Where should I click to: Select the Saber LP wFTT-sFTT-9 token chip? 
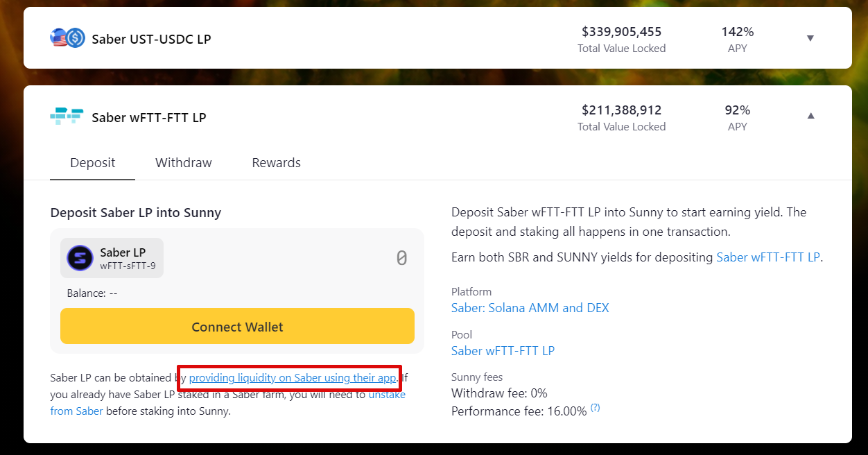[x=112, y=259]
